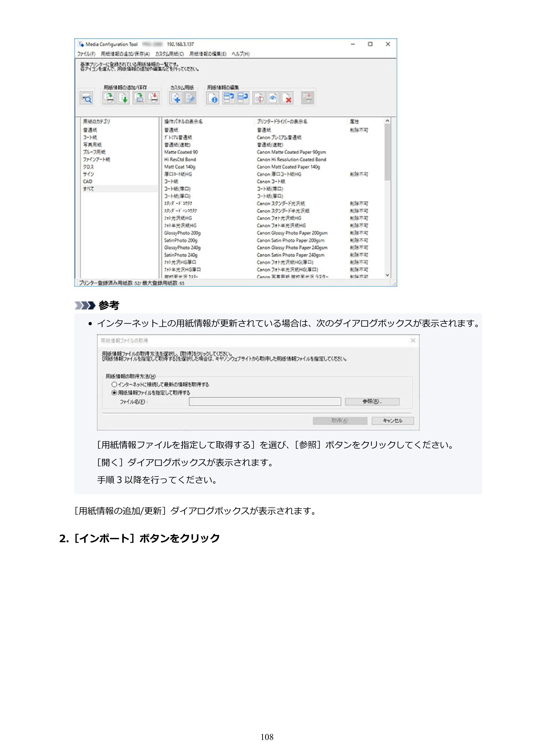Screen dimensions: 534x756
Task: Click the grayed-out apply to printer icon
Action: pyautogui.click(x=308, y=98)
